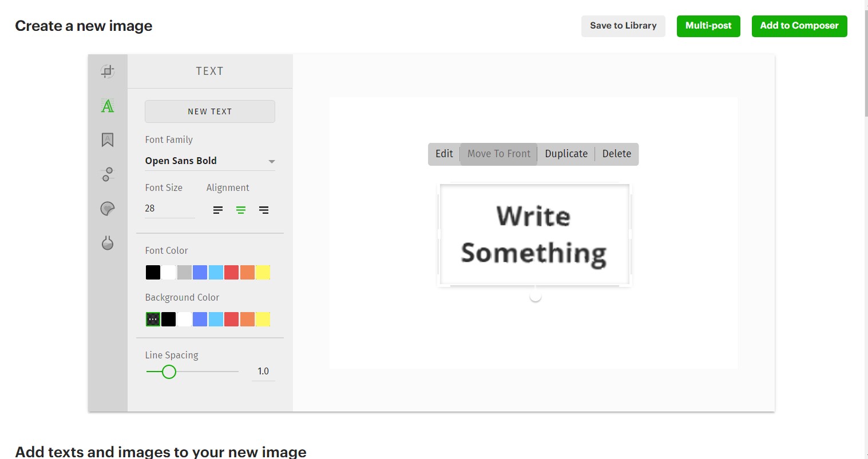Choose Duplicate in the text popup menu

click(566, 154)
